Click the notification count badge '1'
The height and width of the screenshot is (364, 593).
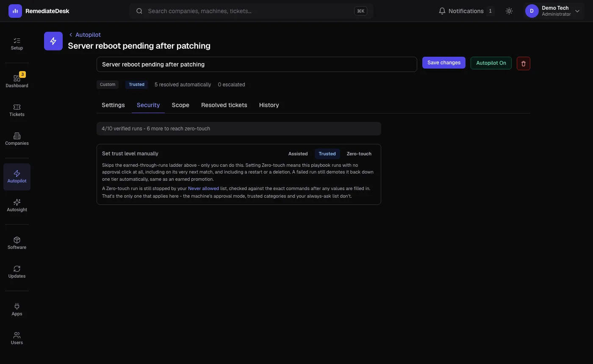490,11
